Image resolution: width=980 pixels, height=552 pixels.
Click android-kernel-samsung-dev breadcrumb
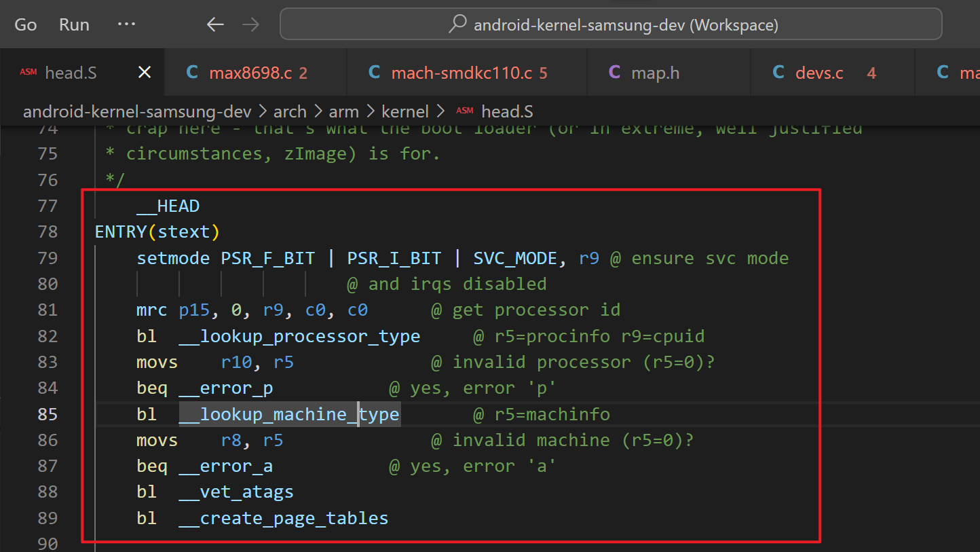coord(137,111)
